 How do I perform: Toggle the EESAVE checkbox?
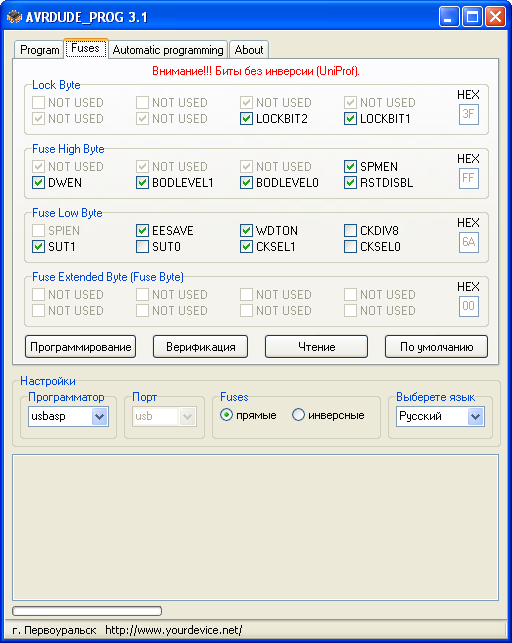click(142, 230)
